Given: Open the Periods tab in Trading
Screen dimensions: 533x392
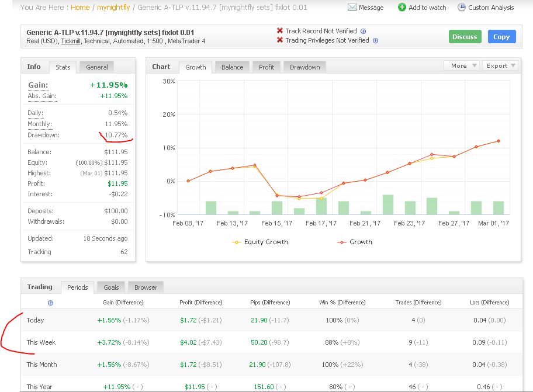Looking at the screenshot, I should pos(78,287).
